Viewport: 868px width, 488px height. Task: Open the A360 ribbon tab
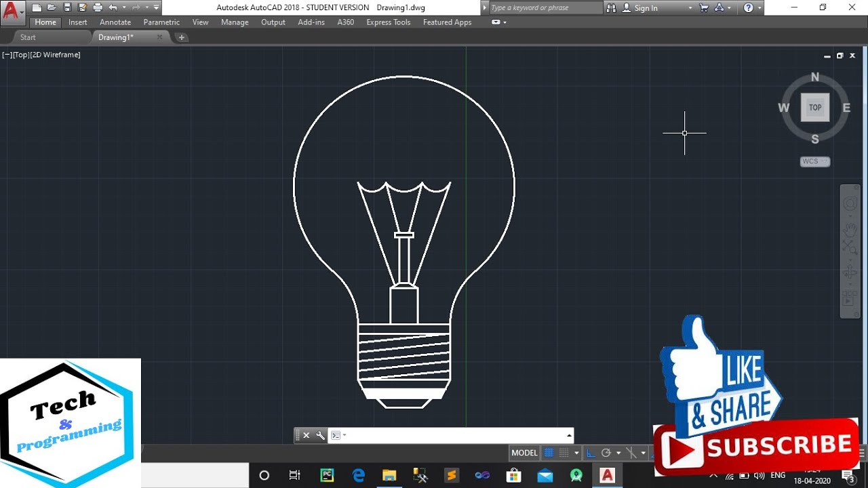tap(346, 22)
